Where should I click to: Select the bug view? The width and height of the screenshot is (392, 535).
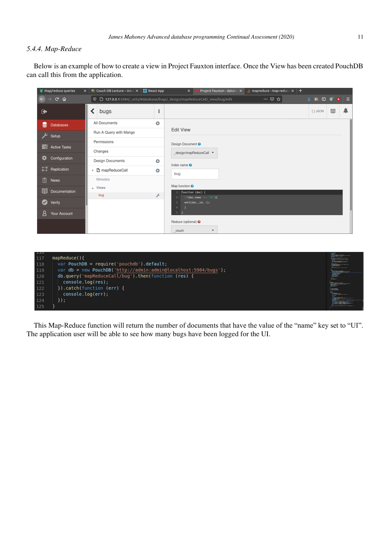point(101,195)
